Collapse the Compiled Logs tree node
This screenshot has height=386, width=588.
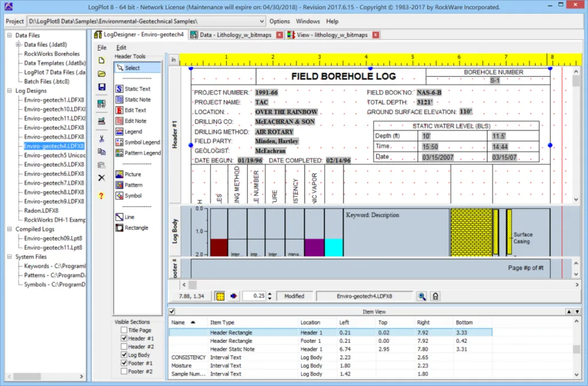click(9, 229)
